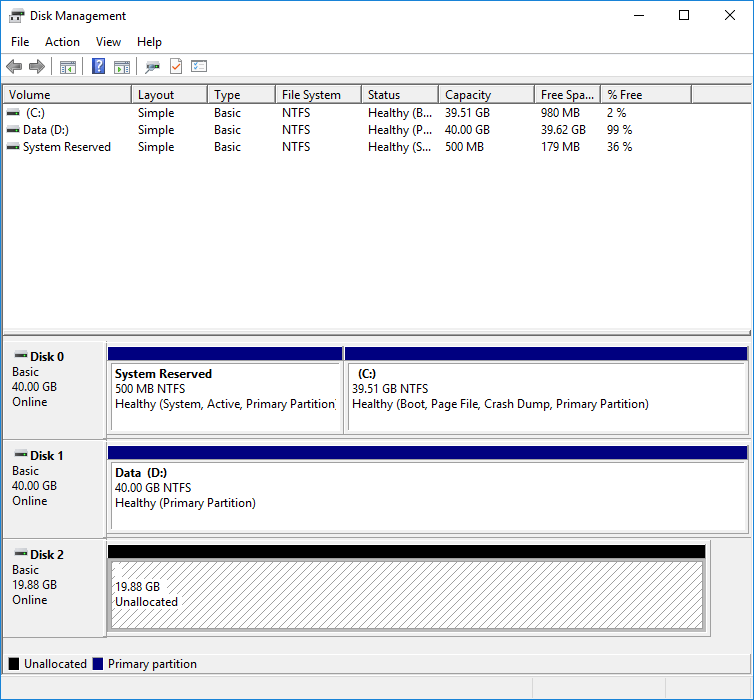Image resolution: width=754 pixels, height=700 pixels.
Task: Click the Healthy (S... status cell
Action: 400,147
